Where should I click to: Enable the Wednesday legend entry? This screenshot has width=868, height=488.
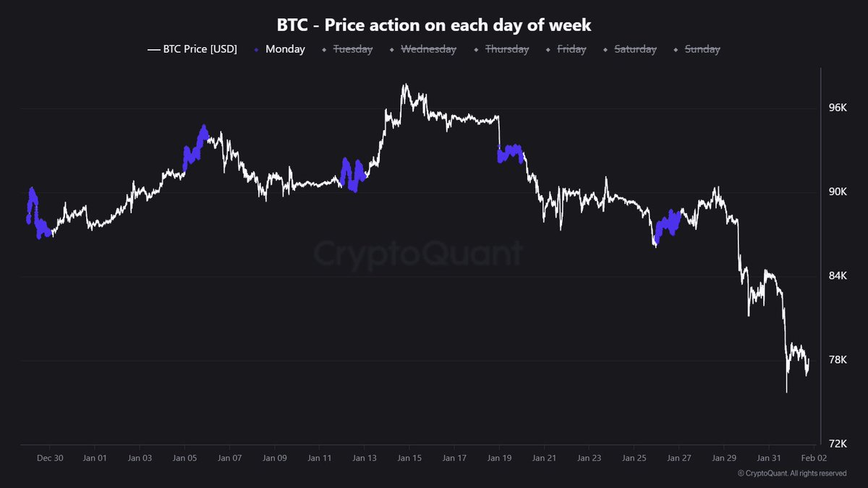427,49
